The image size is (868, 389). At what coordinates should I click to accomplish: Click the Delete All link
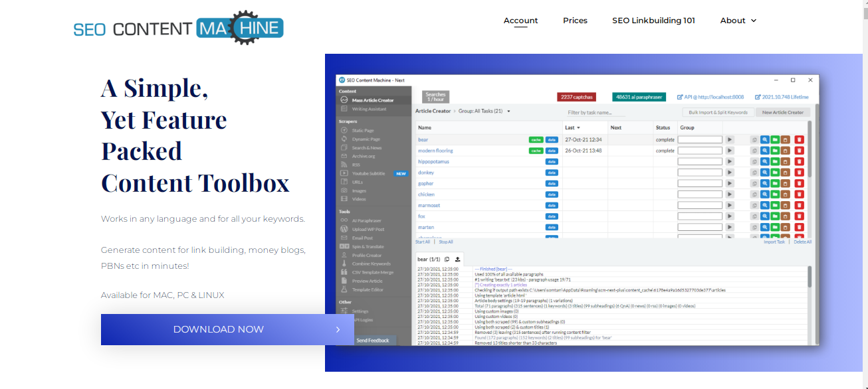click(x=802, y=242)
